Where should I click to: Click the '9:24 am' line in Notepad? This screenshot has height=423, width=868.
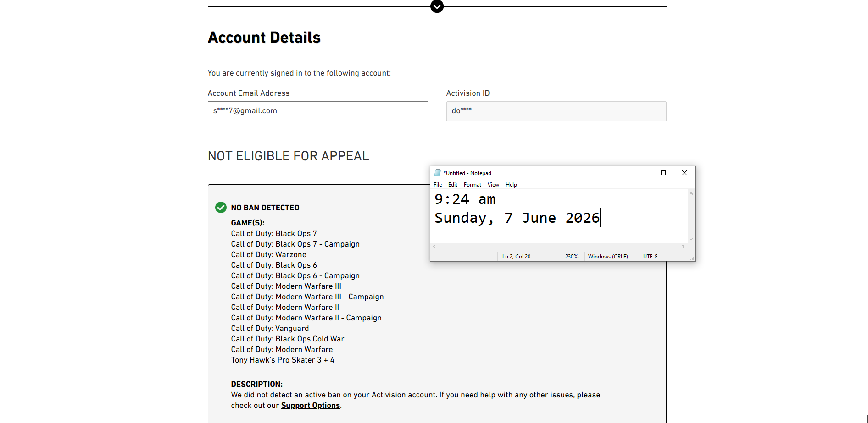coord(465,199)
